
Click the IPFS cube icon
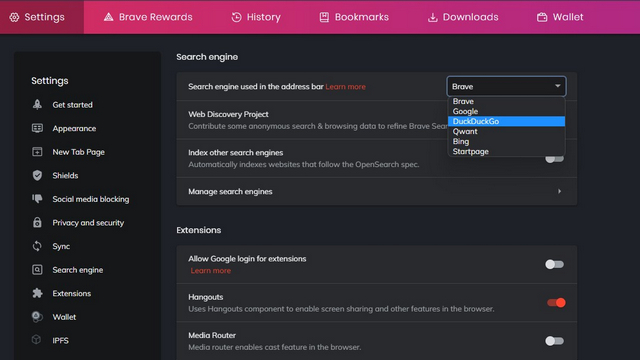(x=37, y=340)
